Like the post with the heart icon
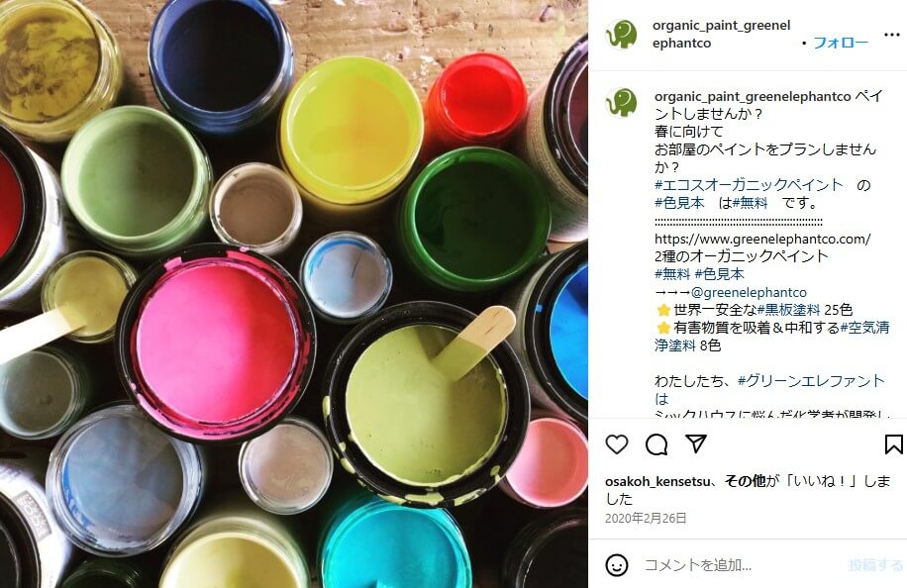Viewport: 907px width, 588px height. (x=617, y=444)
